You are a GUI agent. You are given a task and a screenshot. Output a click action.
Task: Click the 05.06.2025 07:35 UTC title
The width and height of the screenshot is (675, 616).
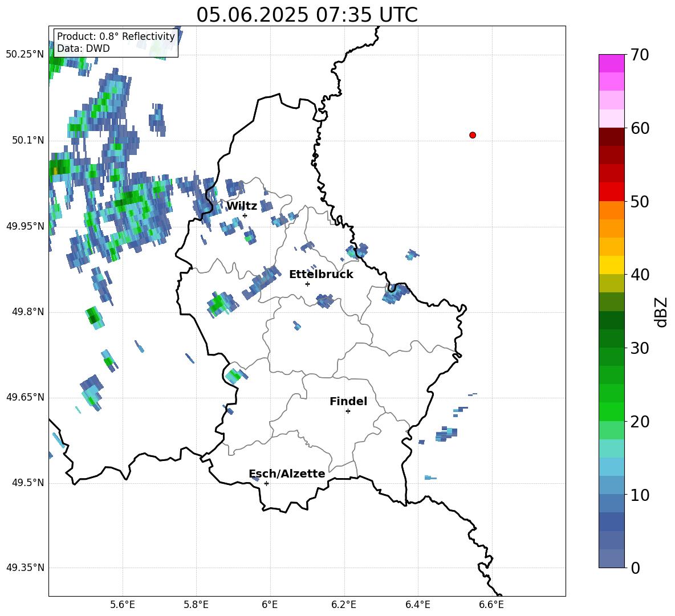pyautogui.click(x=307, y=15)
